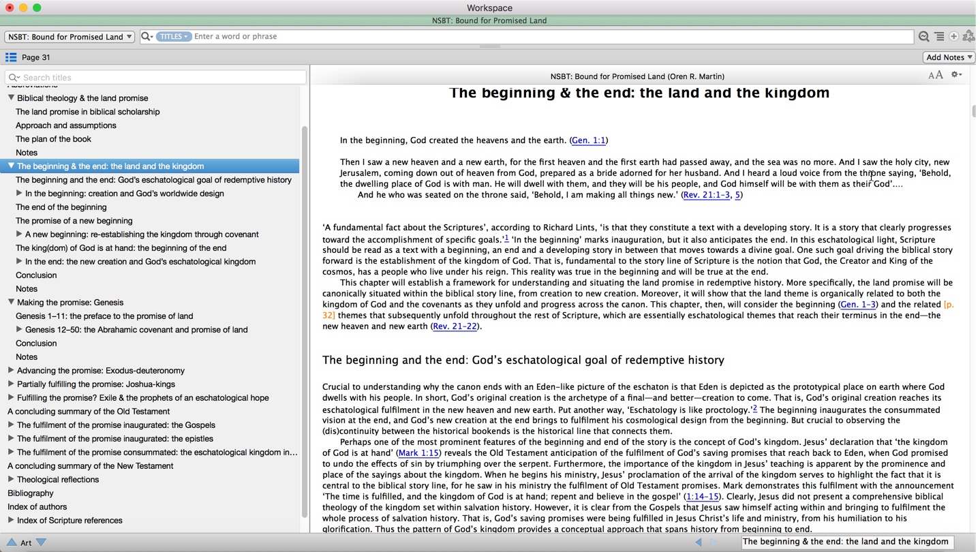This screenshot has height=552, width=980.
Task: Expand The fulfilment of the promise consummated
Action: (x=11, y=453)
